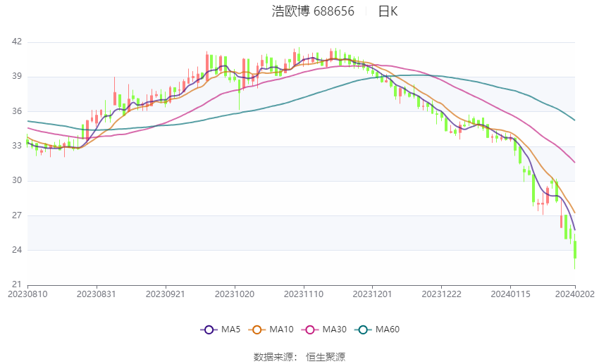Click the 20231201 date axis label
Screen dimensions: 599x364
373,294
